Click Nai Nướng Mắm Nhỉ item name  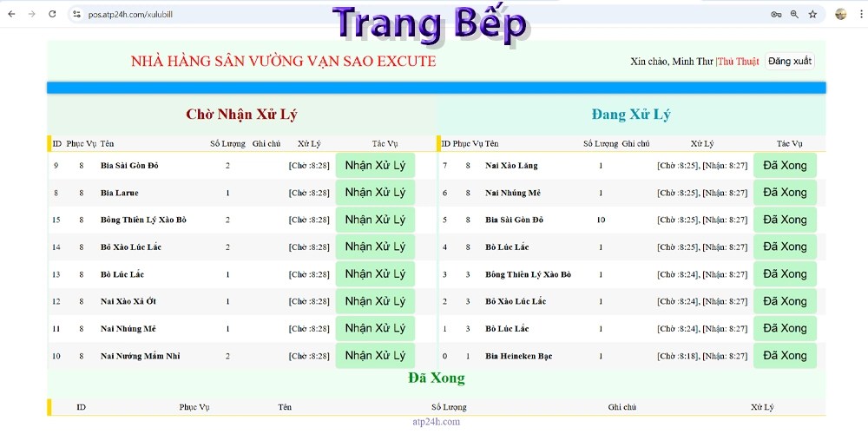pos(140,356)
